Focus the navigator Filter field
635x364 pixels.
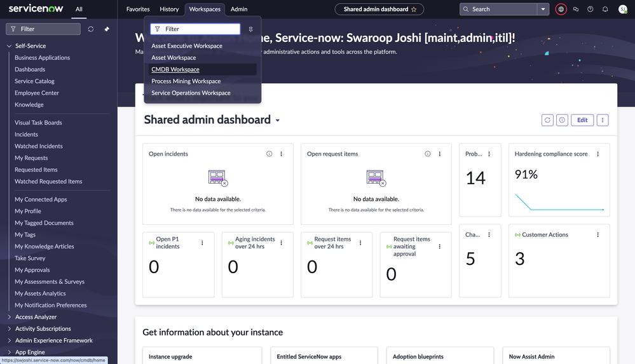tap(43, 29)
